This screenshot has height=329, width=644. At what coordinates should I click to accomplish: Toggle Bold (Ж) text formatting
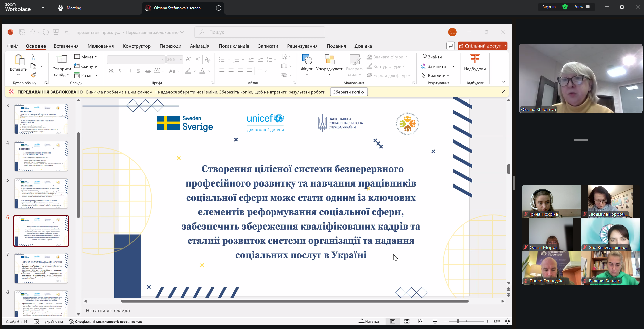click(x=111, y=71)
